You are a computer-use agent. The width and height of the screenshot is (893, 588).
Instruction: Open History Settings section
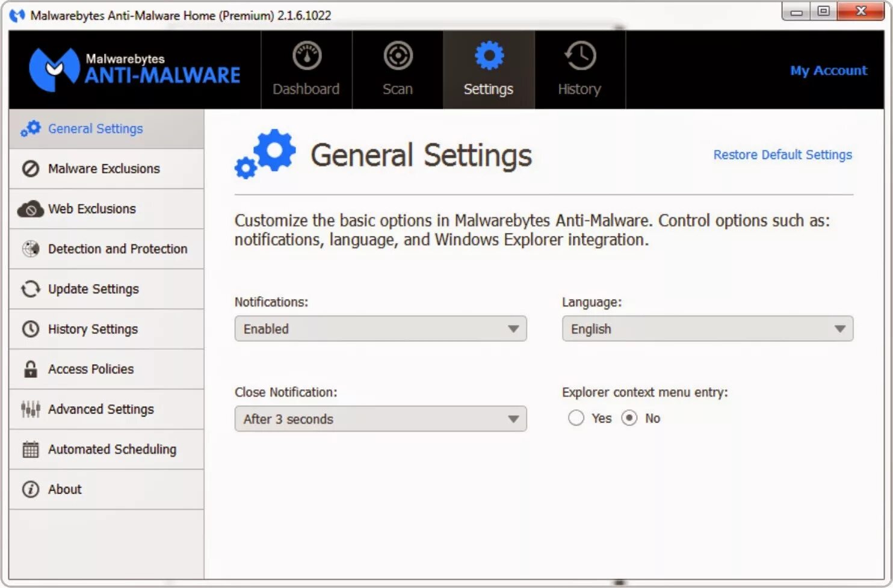(107, 329)
